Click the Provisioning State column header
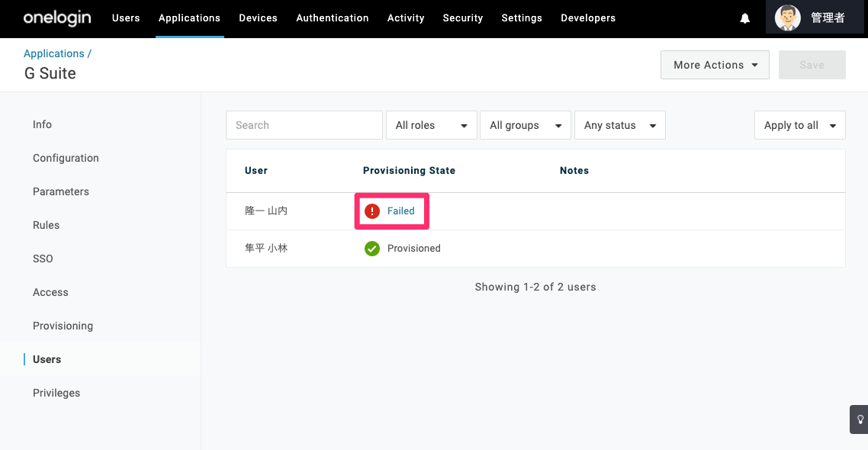Screen dimensions: 868x450 point(409,171)
